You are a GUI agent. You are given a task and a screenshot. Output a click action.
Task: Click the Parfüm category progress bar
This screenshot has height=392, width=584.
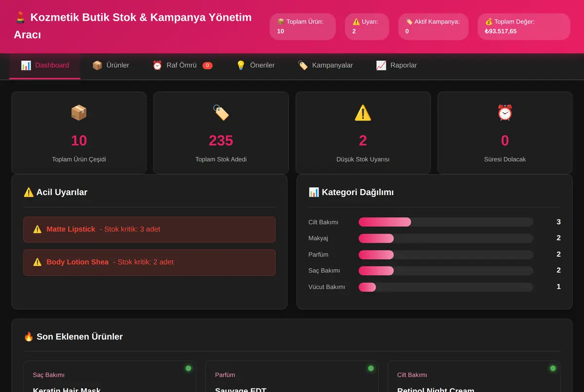[x=446, y=254]
